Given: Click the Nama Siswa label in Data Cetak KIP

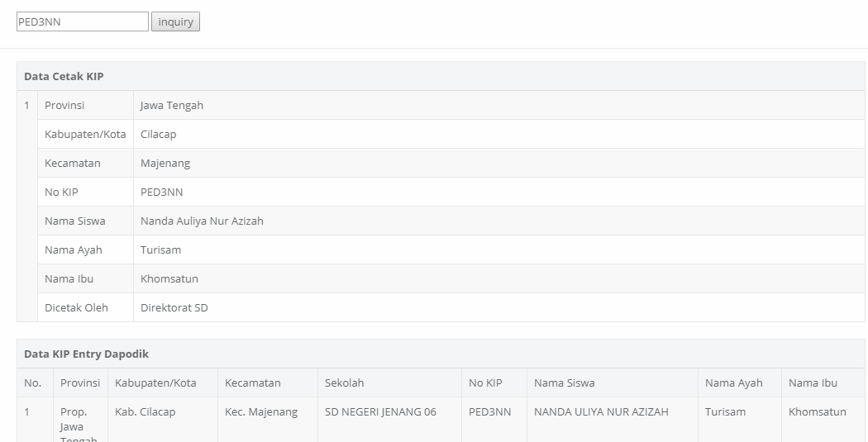Looking at the screenshot, I should [74, 221].
